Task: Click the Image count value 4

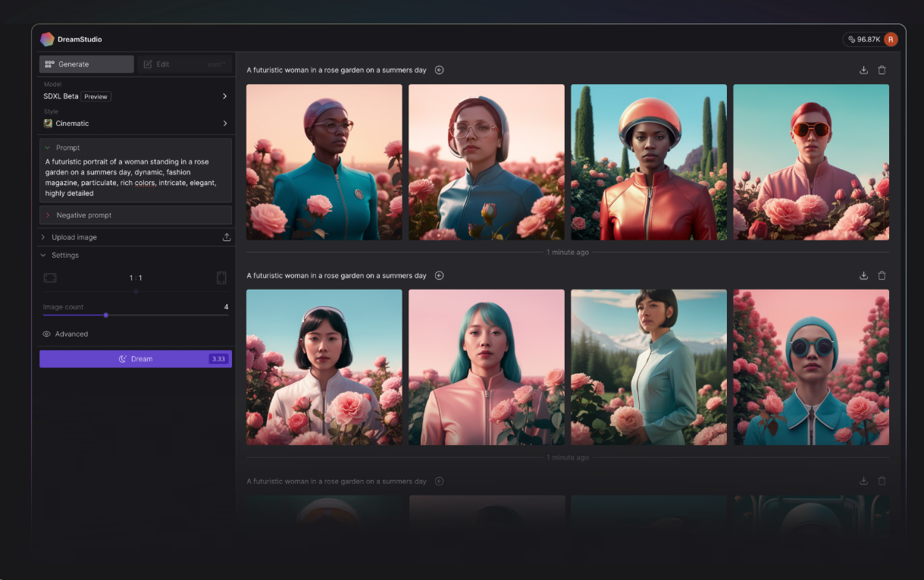Action: click(x=226, y=307)
